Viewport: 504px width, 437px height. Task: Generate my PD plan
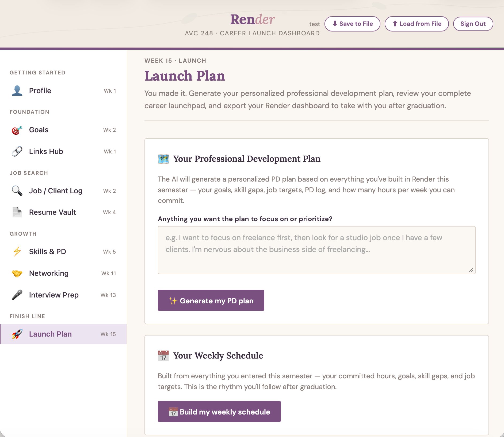211,300
